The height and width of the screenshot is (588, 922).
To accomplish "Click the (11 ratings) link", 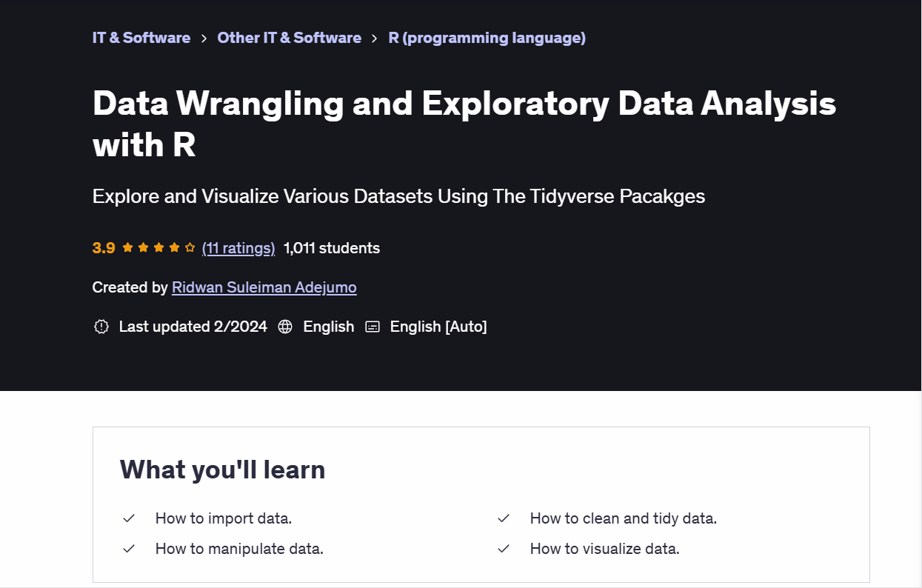I will (238, 248).
